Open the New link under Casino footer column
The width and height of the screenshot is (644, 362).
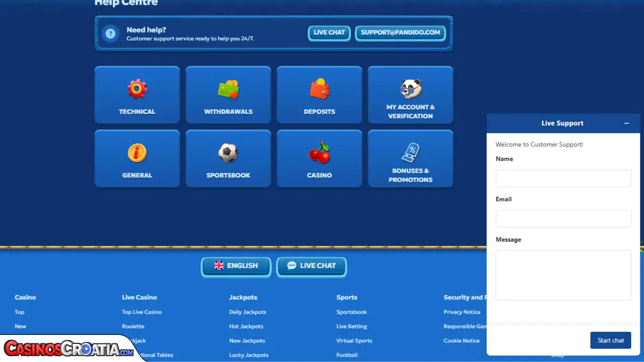point(21,326)
